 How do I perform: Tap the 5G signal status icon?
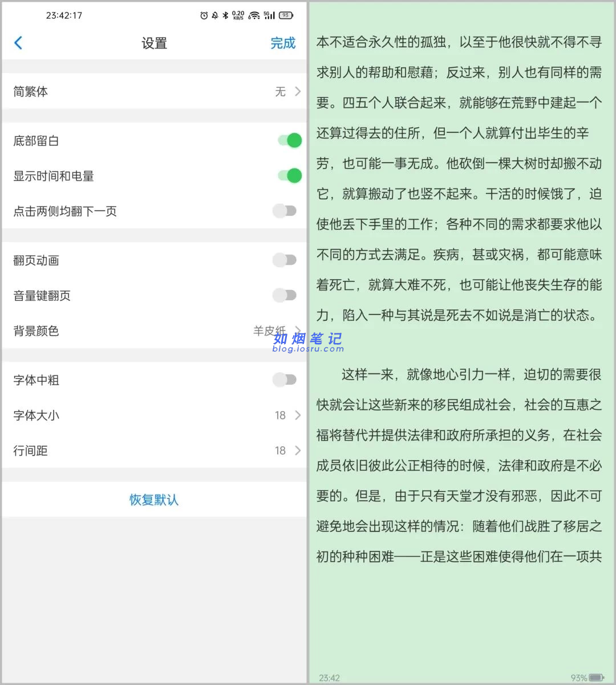coord(269,15)
